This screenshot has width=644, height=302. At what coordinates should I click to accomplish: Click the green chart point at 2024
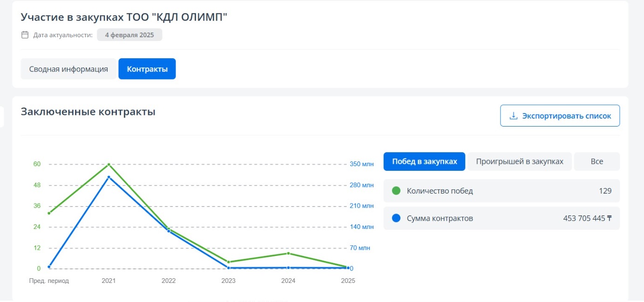[288, 253]
